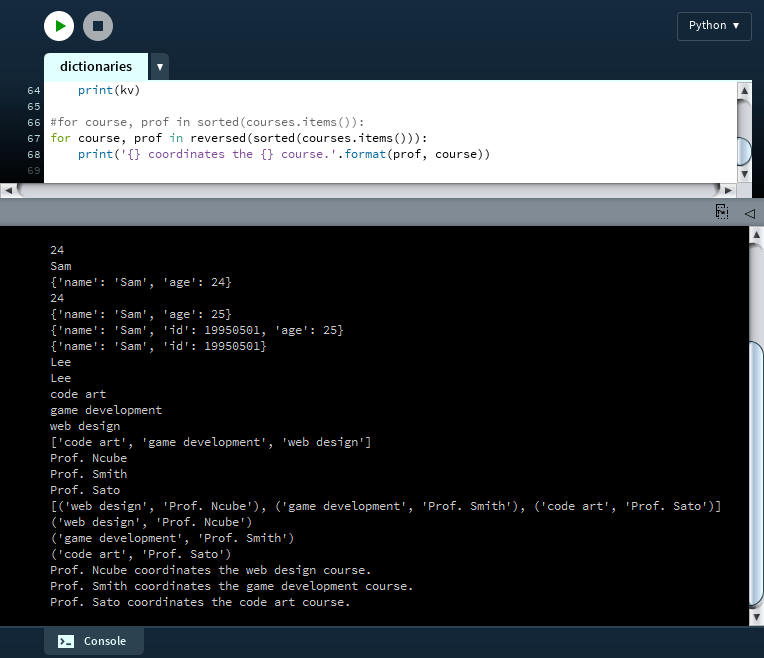Click the editor scroll down arrow
This screenshot has width=764, height=658.
click(x=744, y=174)
